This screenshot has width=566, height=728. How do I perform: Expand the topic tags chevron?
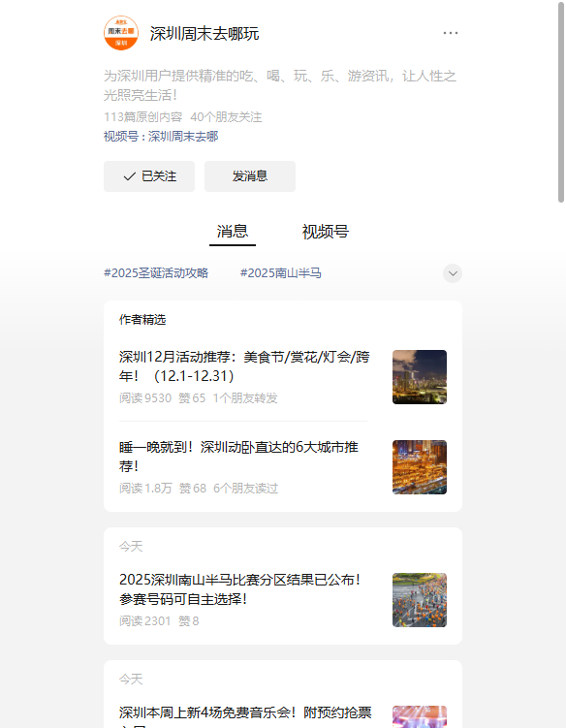(x=453, y=273)
